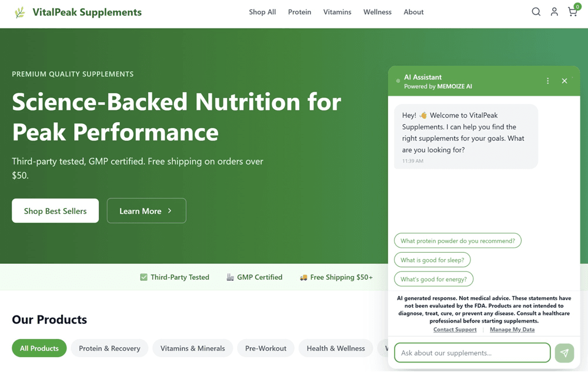View the shopping cart icon
The image size is (588, 376).
(x=572, y=12)
